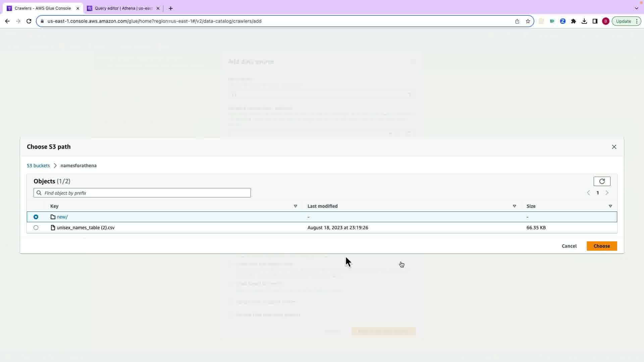Click the refresh objects icon button
This screenshot has height=362, width=644.
[x=602, y=181]
